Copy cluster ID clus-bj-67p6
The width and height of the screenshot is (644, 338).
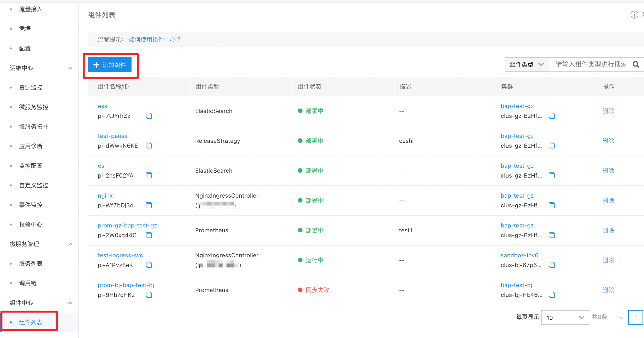click(x=552, y=265)
